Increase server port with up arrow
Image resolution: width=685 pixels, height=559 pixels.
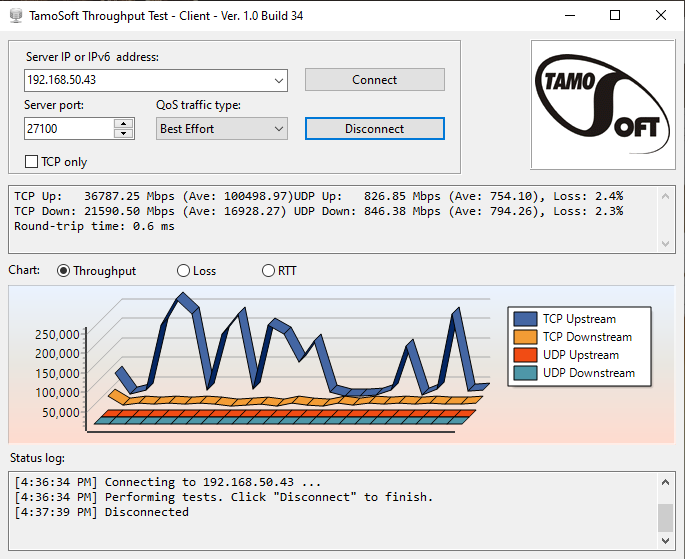coord(124,124)
